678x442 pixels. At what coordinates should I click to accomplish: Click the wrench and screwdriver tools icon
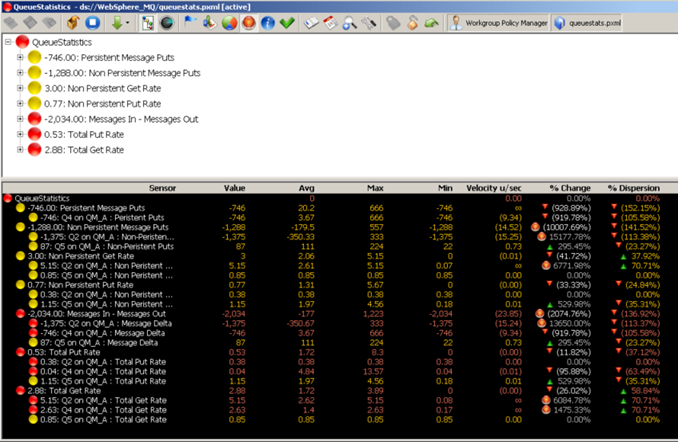[369, 23]
